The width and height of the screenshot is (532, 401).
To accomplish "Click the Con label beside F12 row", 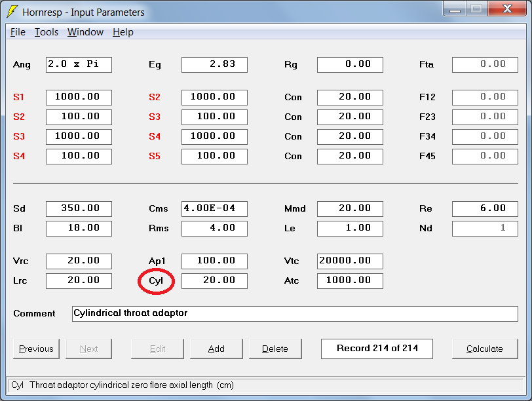I will (293, 98).
